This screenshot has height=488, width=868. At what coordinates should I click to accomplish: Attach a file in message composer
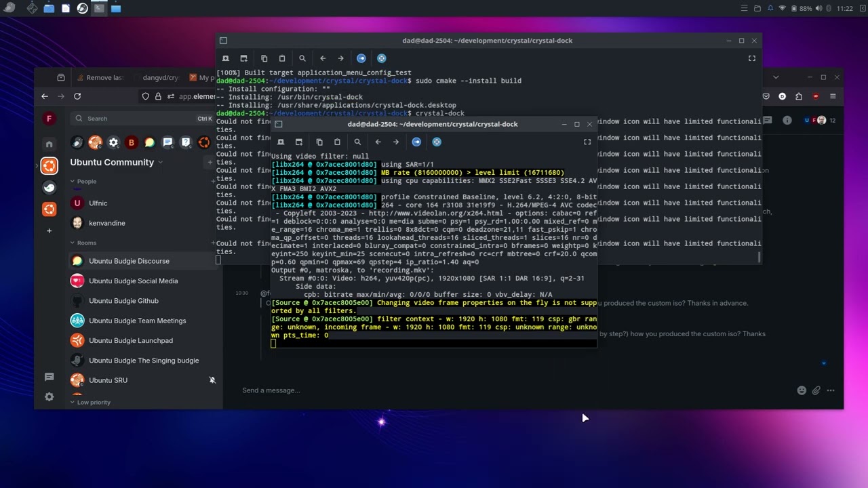[816, 390]
